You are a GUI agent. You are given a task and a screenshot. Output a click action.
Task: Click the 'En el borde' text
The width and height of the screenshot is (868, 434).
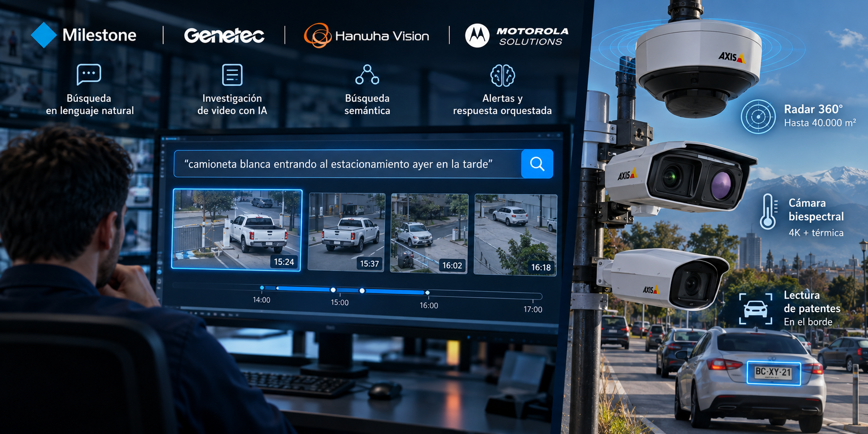point(808,322)
